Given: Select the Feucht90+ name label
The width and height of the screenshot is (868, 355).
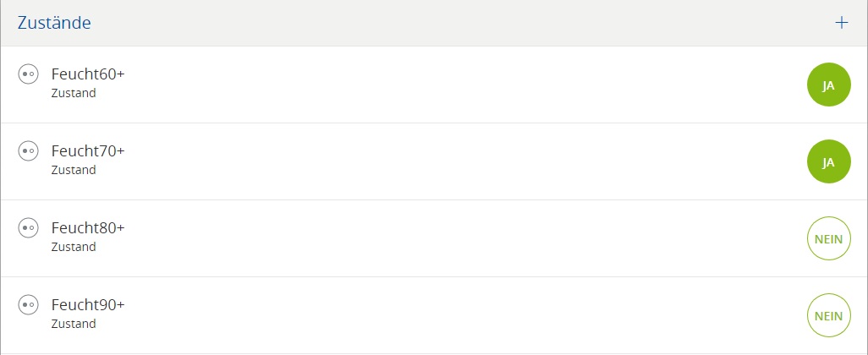Looking at the screenshot, I should (88, 304).
